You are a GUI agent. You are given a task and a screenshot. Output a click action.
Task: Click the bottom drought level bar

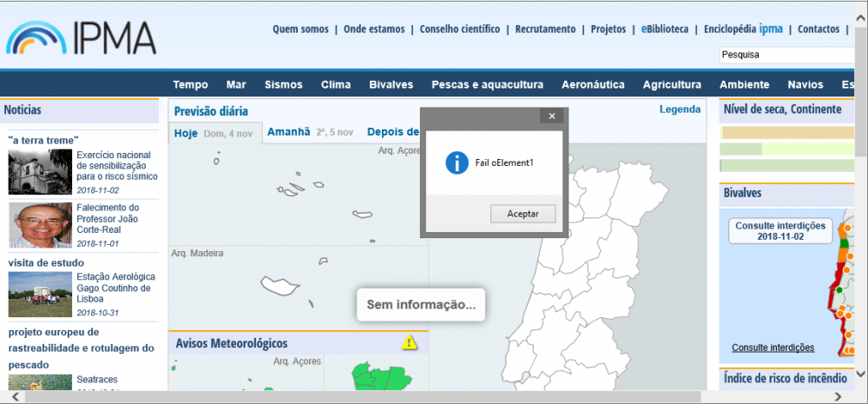[x=787, y=166]
